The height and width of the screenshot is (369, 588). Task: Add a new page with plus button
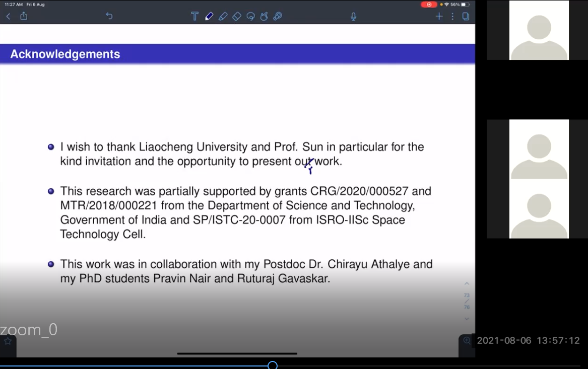439,17
